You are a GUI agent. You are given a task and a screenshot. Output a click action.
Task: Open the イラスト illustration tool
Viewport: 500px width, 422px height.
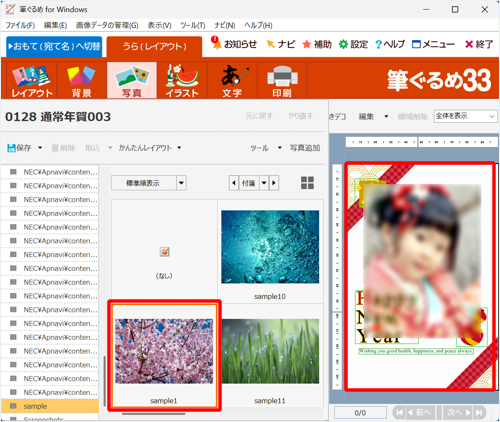tap(182, 80)
